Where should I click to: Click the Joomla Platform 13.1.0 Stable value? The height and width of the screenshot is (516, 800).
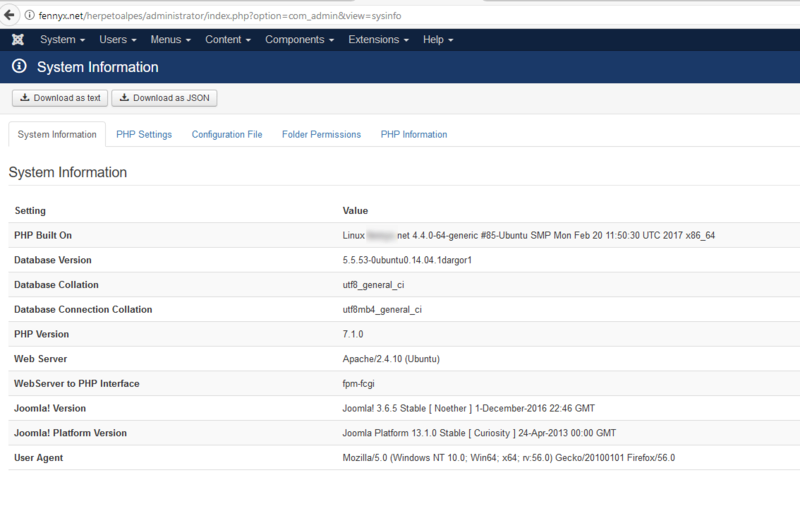(479, 433)
